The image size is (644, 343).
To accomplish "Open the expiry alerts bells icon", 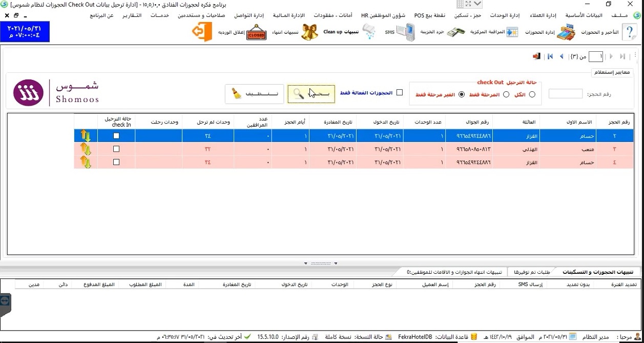I will [x=309, y=32].
